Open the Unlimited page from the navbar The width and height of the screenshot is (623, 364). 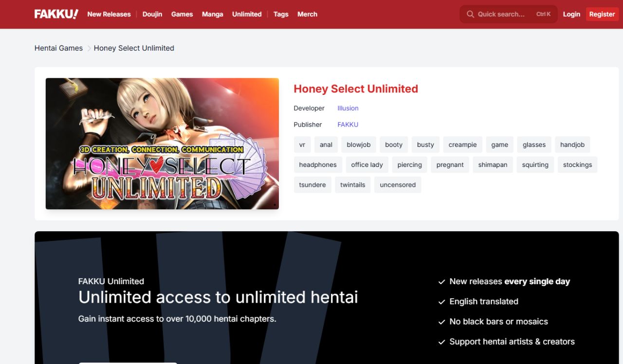tap(247, 14)
